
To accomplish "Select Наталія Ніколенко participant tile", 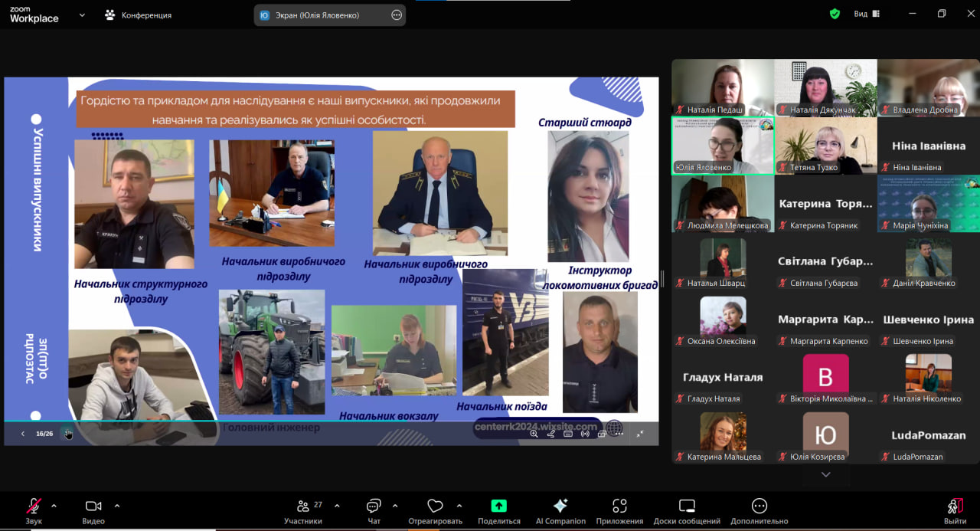I will 929,377.
